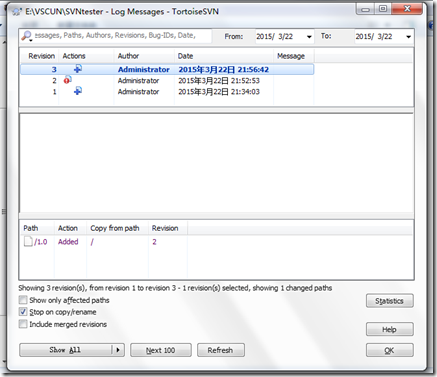The height and width of the screenshot is (377, 437).
Task: Open the To date dropdown
Action: point(408,37)
